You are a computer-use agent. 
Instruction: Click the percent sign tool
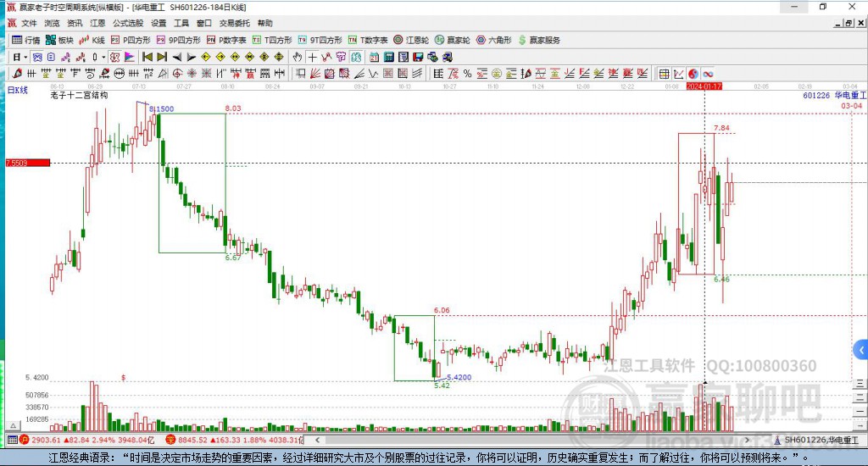click(467, 73)
